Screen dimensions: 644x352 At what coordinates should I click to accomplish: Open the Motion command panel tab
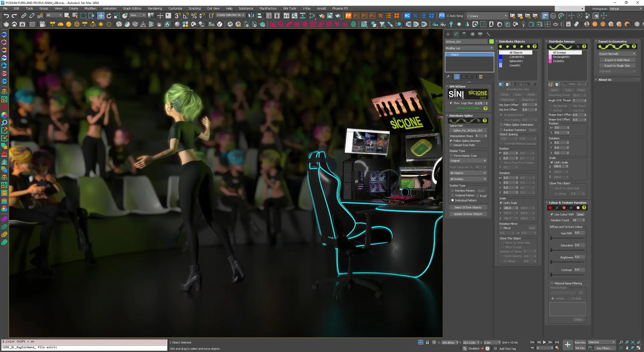472,34
